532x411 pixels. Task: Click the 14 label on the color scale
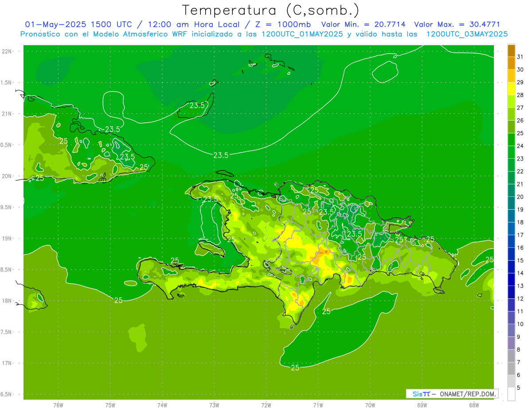520,273
